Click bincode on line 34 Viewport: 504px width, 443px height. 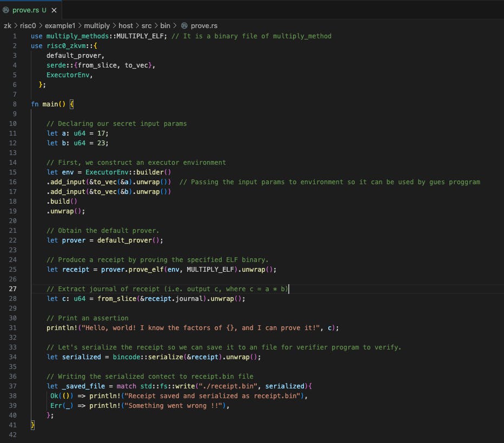tap(127, 357)
